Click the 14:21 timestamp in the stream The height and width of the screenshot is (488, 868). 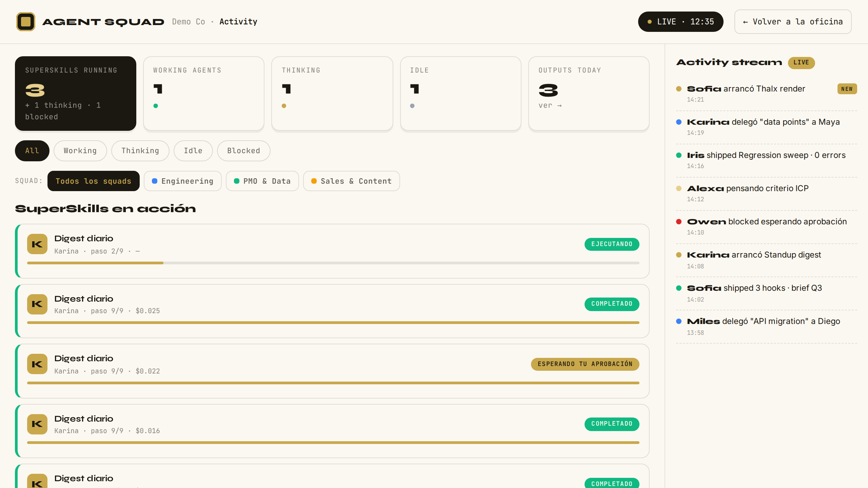(x=695, y=100)
